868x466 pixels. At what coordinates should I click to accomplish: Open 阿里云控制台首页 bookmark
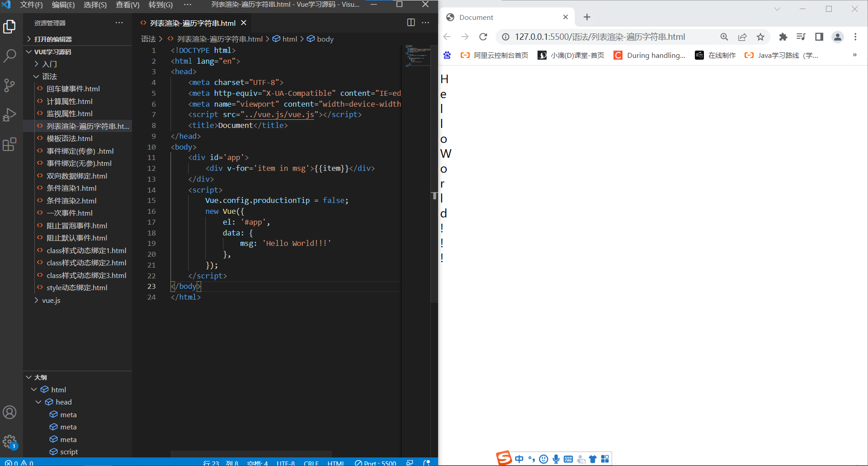click(x=494, y=55)
